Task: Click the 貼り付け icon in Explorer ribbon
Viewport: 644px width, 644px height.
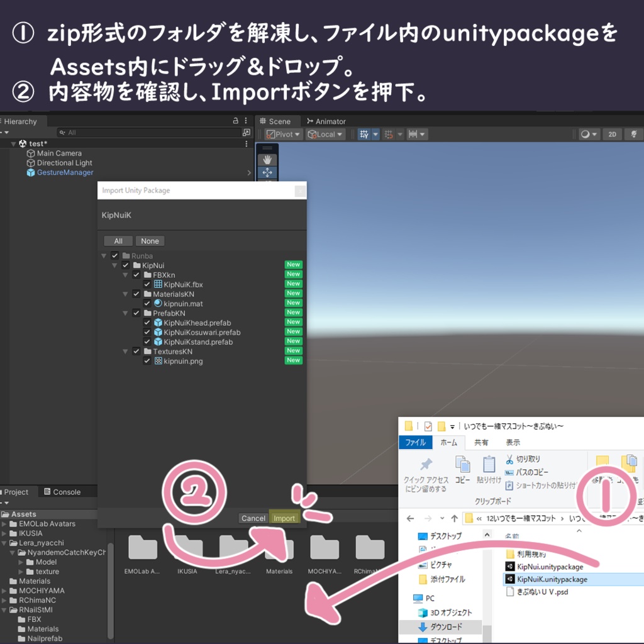Action: coord(489,465)
